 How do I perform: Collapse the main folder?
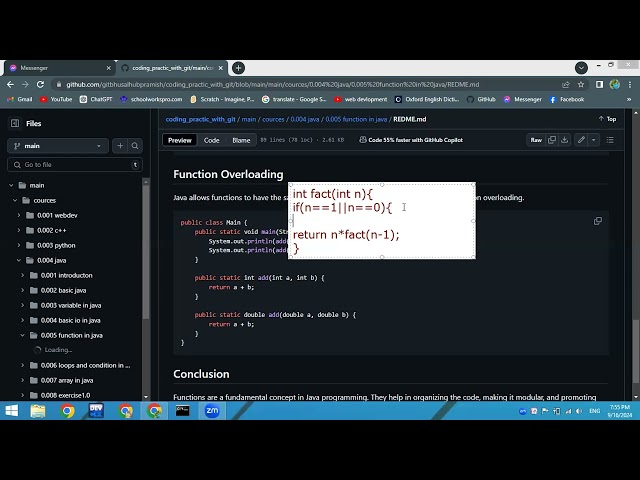(x=11, y=185)
